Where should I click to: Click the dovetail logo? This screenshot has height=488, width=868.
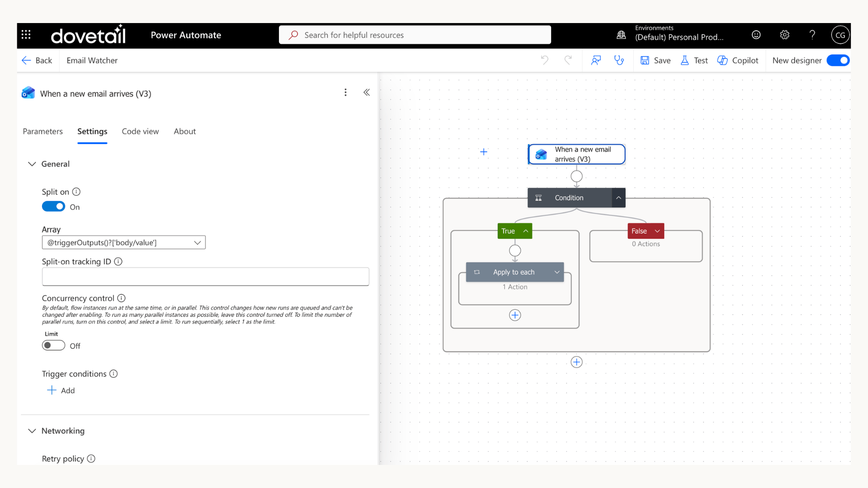point(88,34)
